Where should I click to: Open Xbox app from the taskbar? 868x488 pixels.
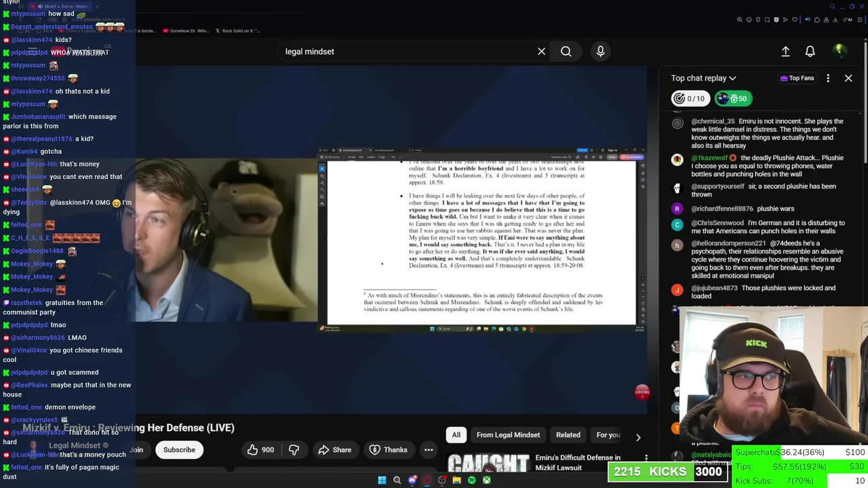(x=486, y=481)
